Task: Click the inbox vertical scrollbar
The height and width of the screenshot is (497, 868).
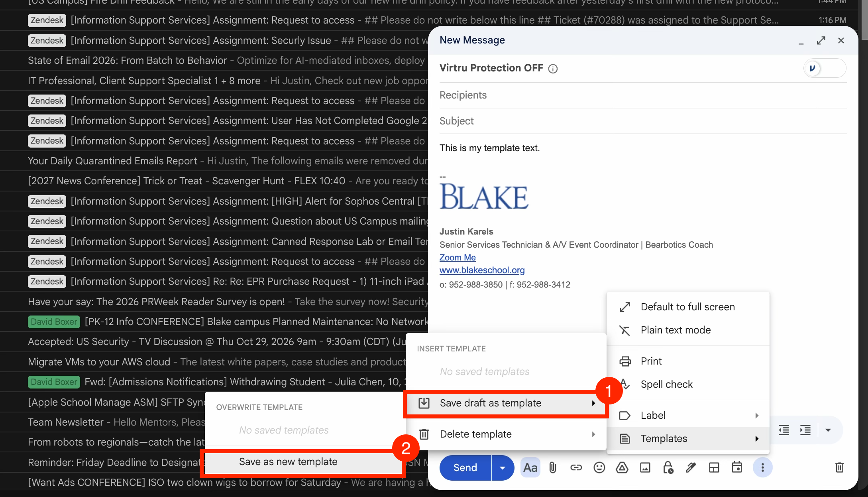Action: pyautogui.click(x=864, y=20)
